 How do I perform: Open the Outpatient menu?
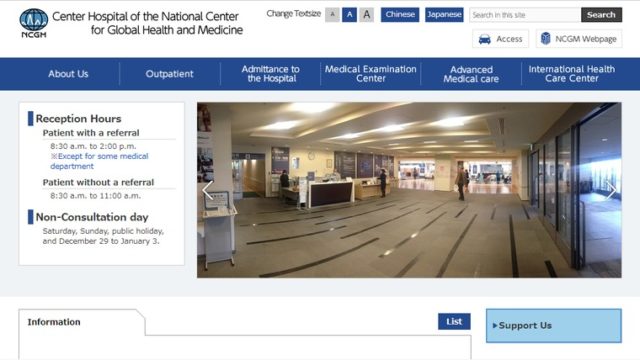point(169,74)
